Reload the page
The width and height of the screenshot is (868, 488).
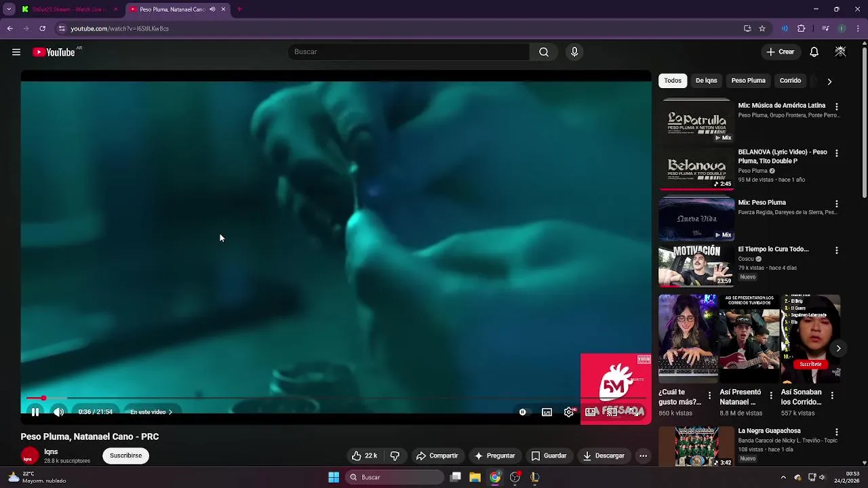[x=42, y=28]
